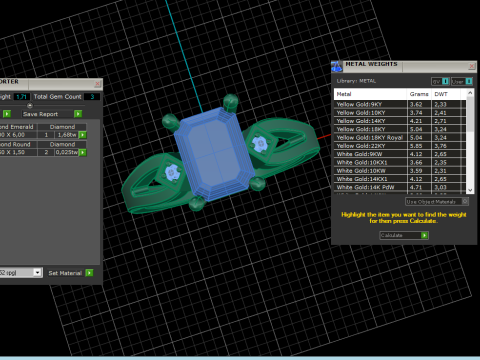Screen dimensions: 480x360
Task: Click the metal list scrollbar thumb
Action: (x=470, y=115)
